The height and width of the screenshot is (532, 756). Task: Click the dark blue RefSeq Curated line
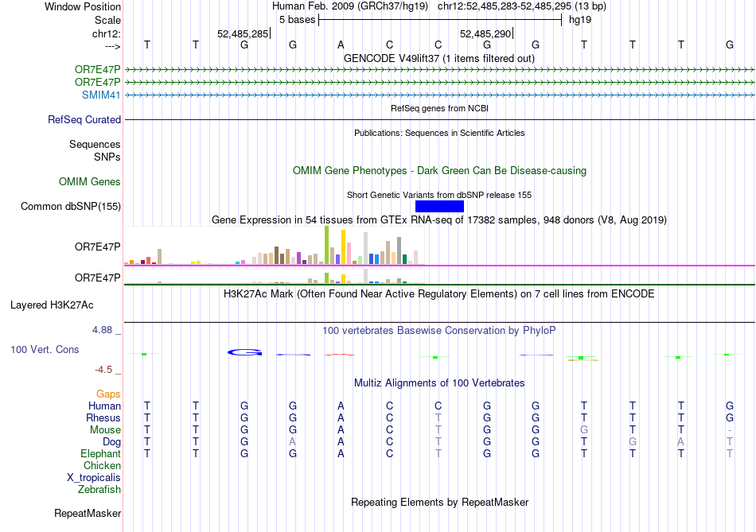click(x=439, y=119)
